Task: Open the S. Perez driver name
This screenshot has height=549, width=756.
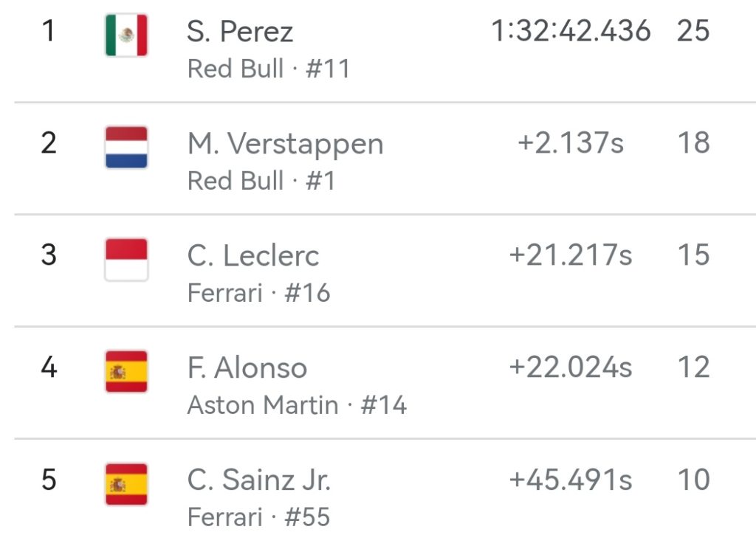Action: [240, 32]
